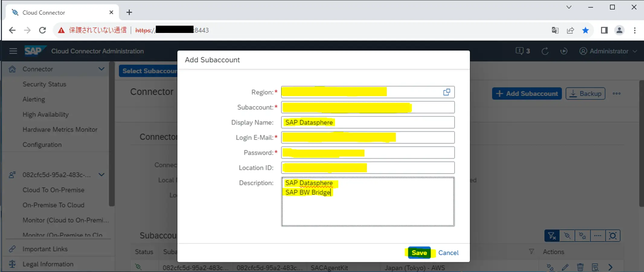This screenshot has height=272, width=644.
Task: Save the new subaccount
Action: [x=419, y=253]
